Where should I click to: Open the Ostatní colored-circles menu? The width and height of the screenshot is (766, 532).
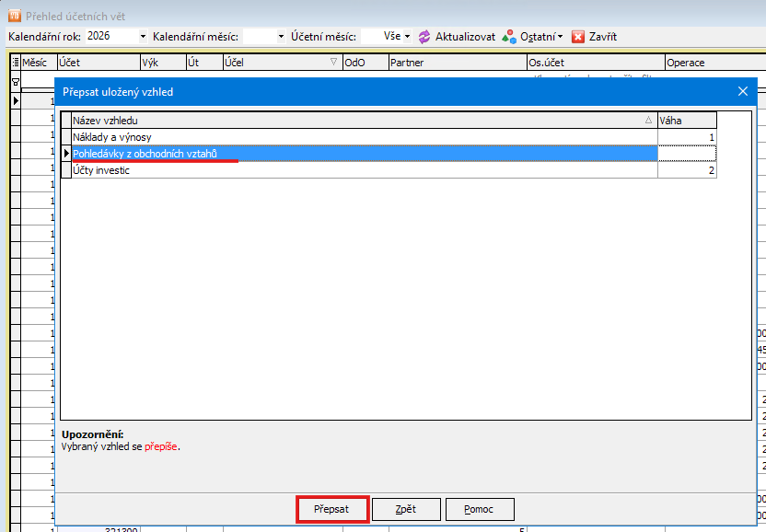pyautogui.click(x=509, y=37)
